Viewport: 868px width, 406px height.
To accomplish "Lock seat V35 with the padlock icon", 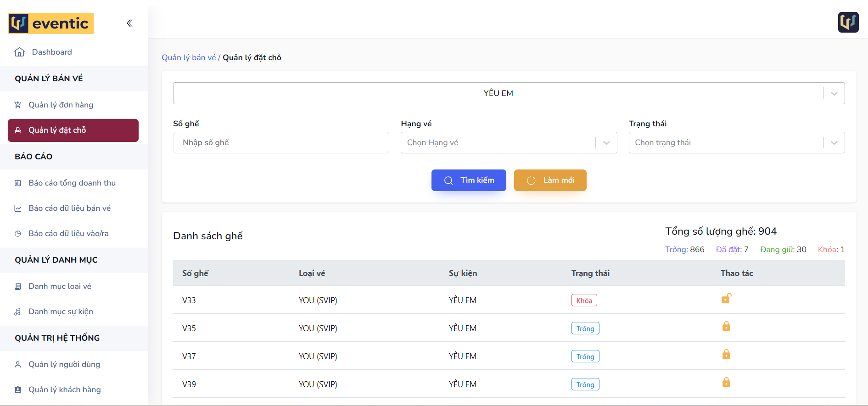I will pyautogui.click(x=726, y=327).
